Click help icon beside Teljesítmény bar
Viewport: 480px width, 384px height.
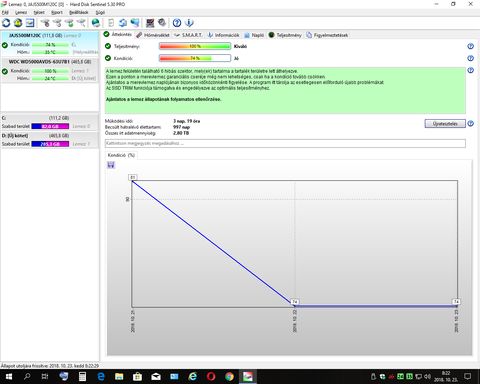click(x=470, y=46)
